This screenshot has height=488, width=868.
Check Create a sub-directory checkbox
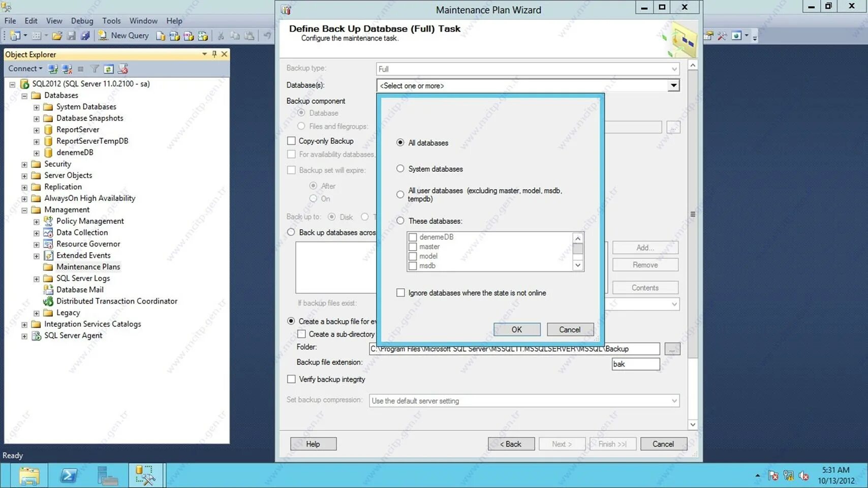pos(301,334)
